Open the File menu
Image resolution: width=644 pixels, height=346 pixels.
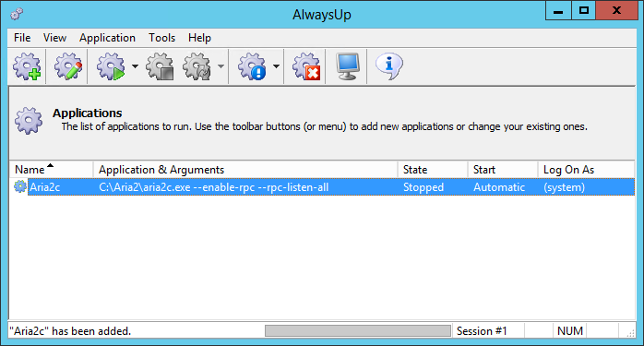tap(22, 38)
